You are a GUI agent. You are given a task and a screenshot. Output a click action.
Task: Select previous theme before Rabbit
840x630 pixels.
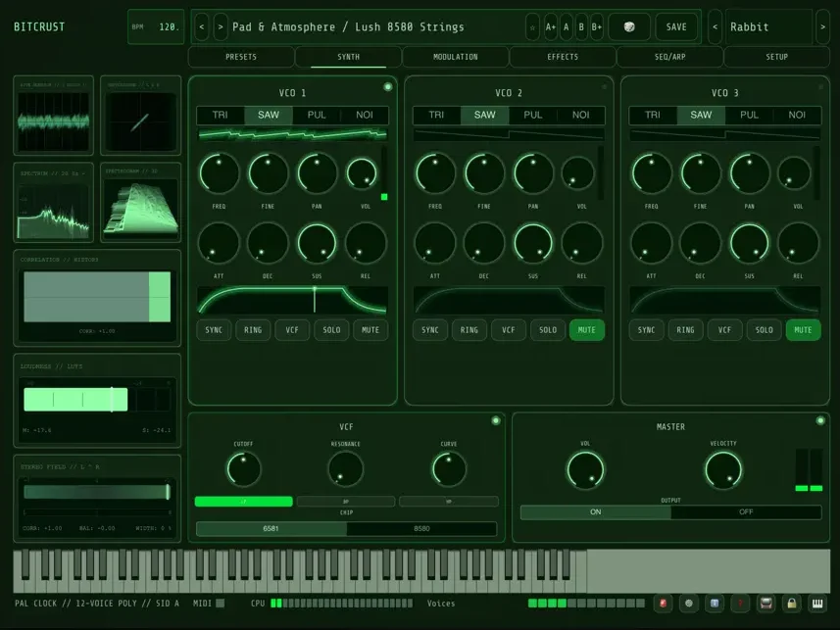pyautogui.click(x=715, y=26)
